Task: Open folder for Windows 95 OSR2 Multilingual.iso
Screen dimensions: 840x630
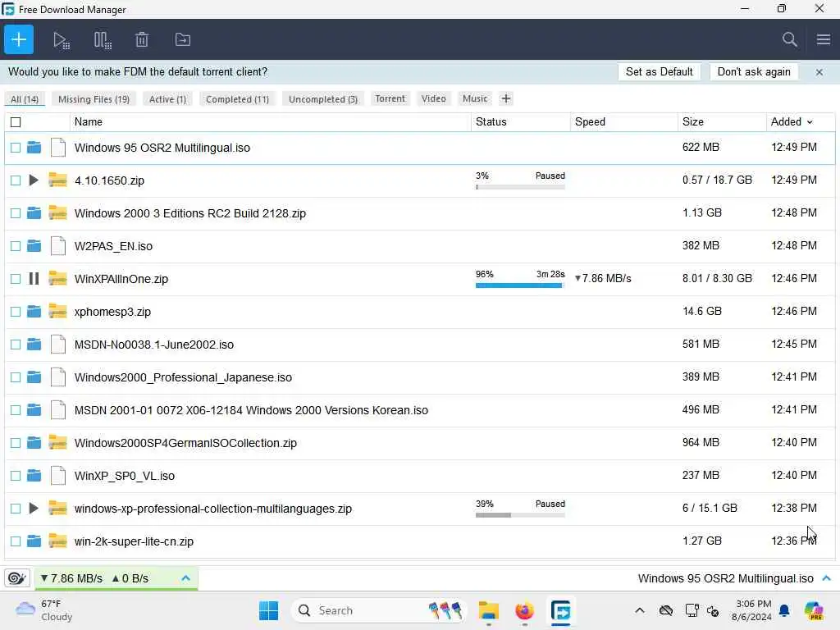Action: [x=34, y=148]
